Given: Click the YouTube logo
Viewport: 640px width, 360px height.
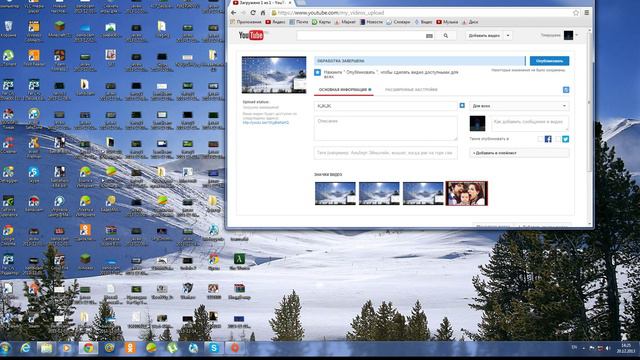Looking at the screenshot, I should tap(251, 36).
